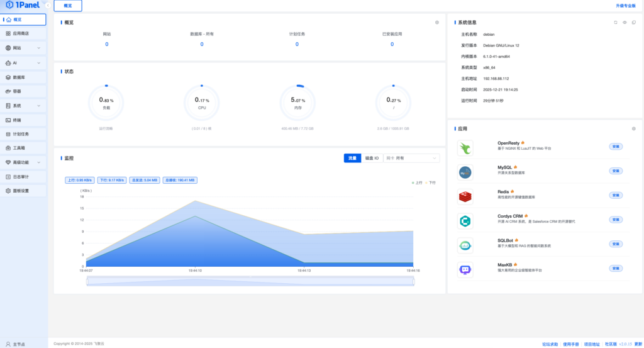The image size is (644, 348).
Task: Toggle the 下行 legend series
Action: pos(430,182)
